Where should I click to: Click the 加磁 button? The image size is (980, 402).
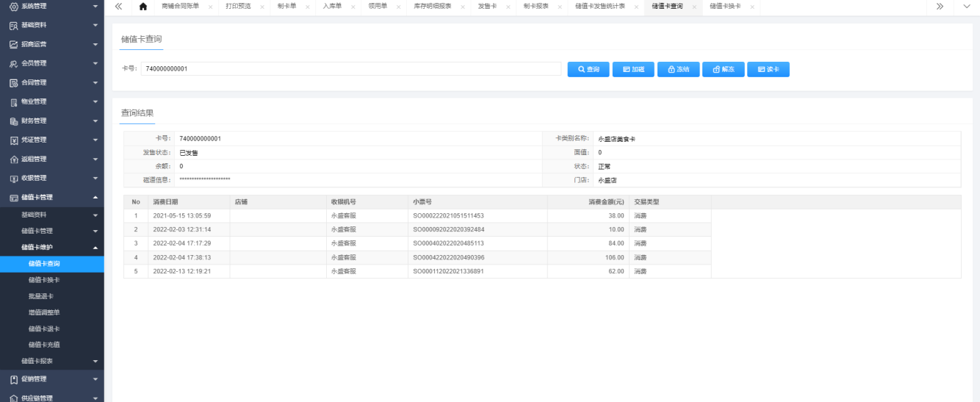click(633, 69)
